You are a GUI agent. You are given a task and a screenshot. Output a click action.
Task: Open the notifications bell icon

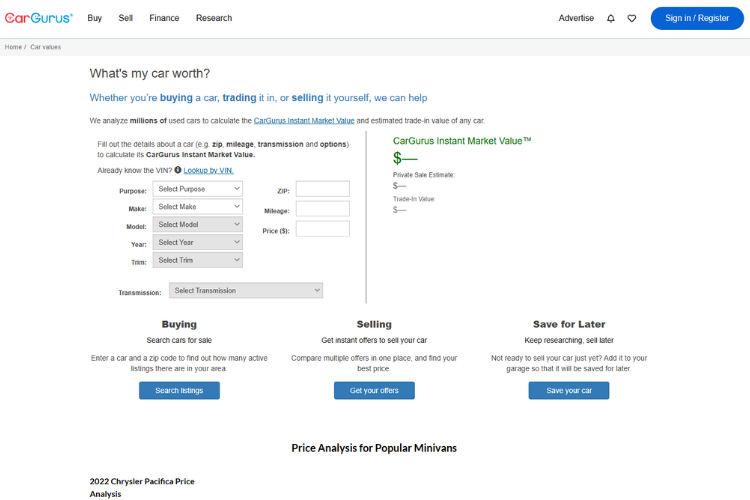click(x=611, y=18)
